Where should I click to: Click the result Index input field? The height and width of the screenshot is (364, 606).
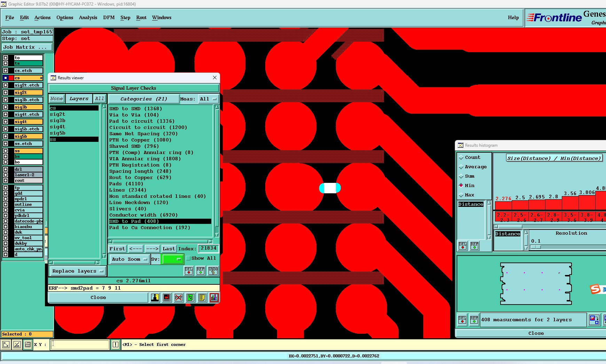(208, 248)
